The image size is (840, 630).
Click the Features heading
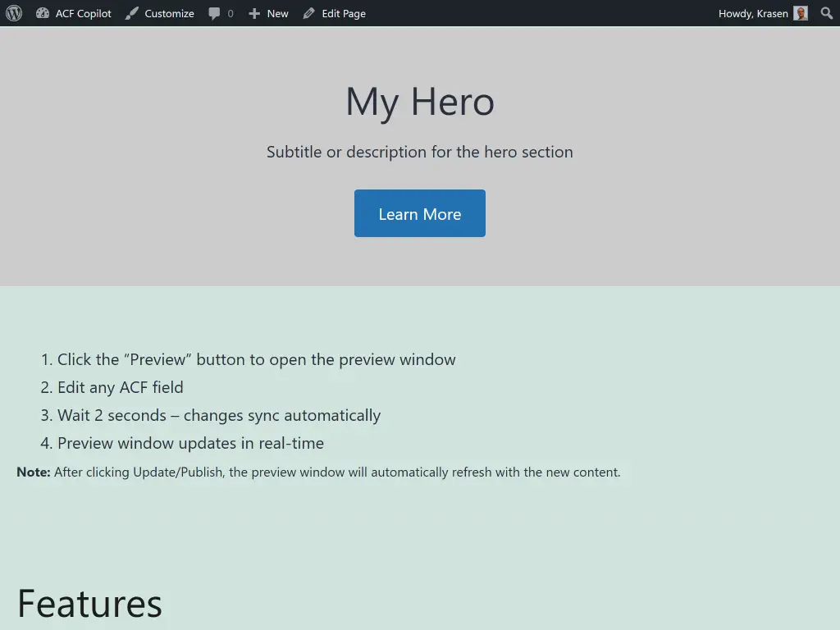(89, 604)
